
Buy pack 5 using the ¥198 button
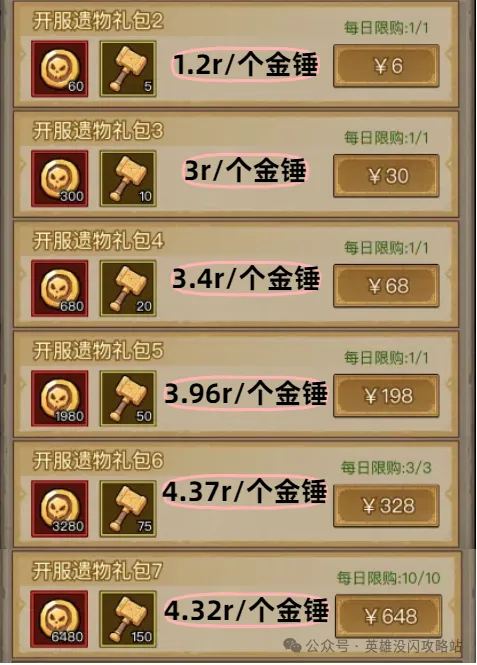(386, 396)
